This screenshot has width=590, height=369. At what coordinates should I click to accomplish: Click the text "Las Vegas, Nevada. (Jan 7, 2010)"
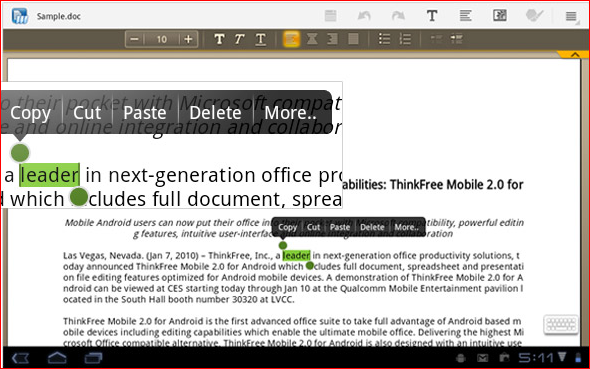point(131,256)
